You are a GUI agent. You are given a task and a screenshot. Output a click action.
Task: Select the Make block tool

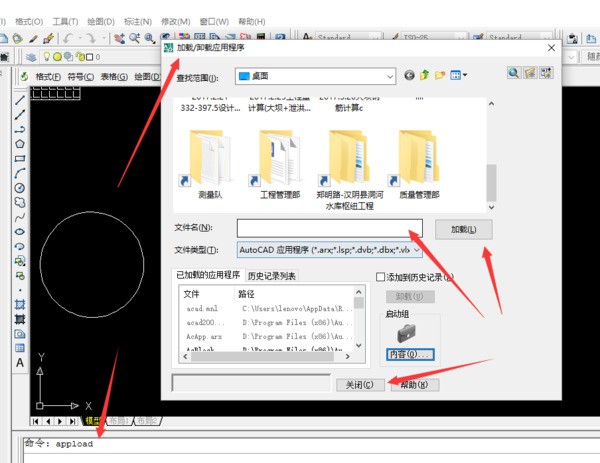point(20,276)
